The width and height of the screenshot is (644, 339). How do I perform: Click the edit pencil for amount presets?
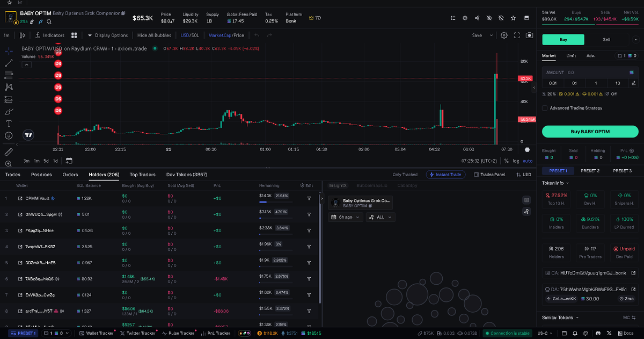(633, 83)
